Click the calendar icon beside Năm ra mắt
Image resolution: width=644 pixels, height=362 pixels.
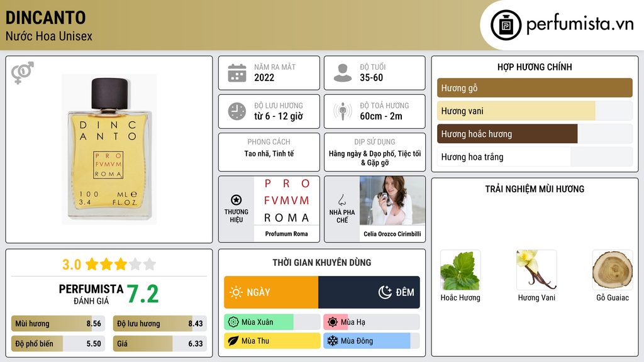pyautogui.click(x=237, y=73)
